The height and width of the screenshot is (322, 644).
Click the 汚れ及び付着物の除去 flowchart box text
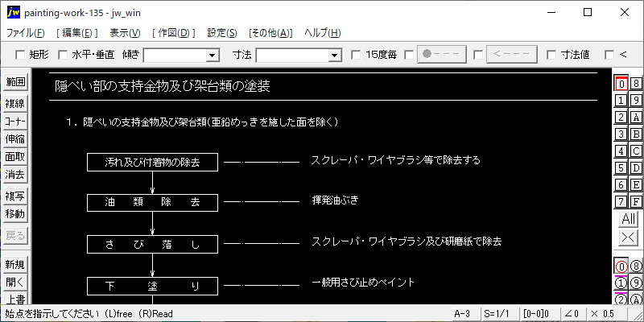pyautogui.click(x=152, y=163)
